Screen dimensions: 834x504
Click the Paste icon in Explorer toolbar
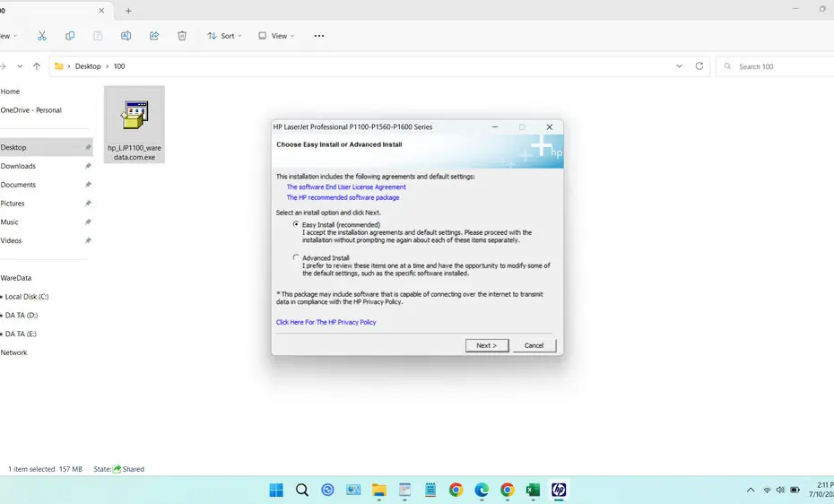tap(98, 36)
